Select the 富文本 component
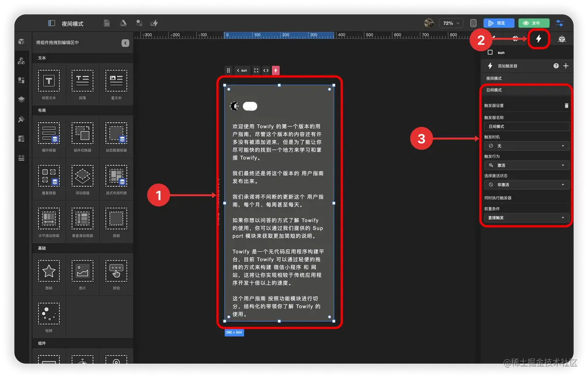 coord(116,84)
